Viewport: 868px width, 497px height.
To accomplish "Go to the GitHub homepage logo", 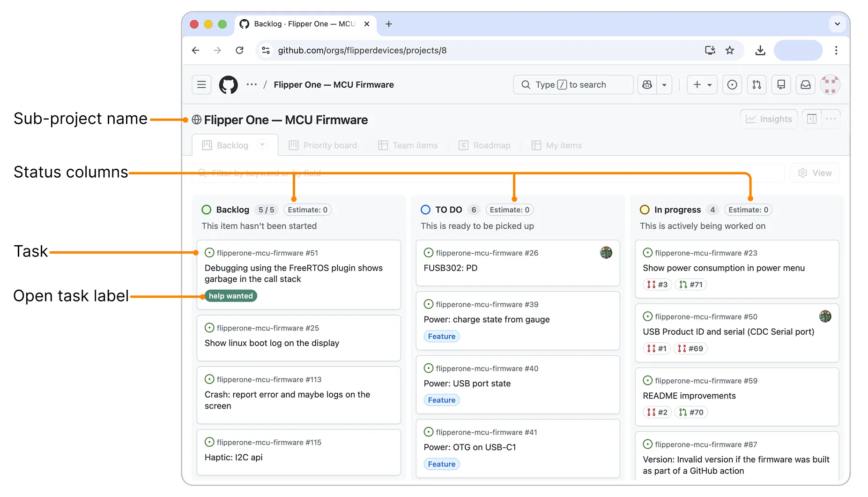I will point(229,85).
